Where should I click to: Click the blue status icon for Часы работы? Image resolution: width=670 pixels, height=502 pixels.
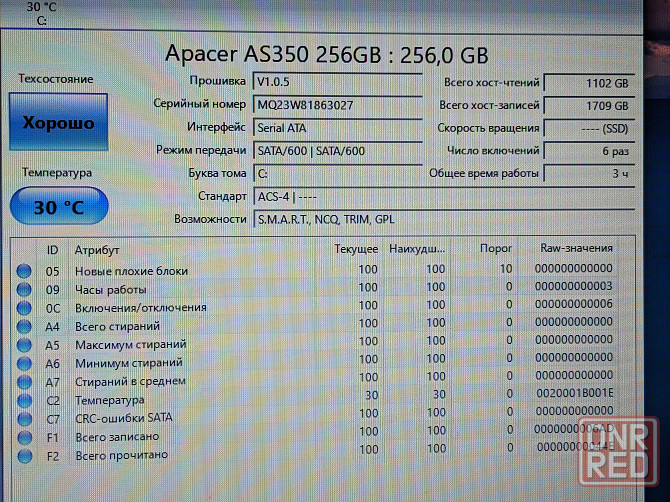24,289
